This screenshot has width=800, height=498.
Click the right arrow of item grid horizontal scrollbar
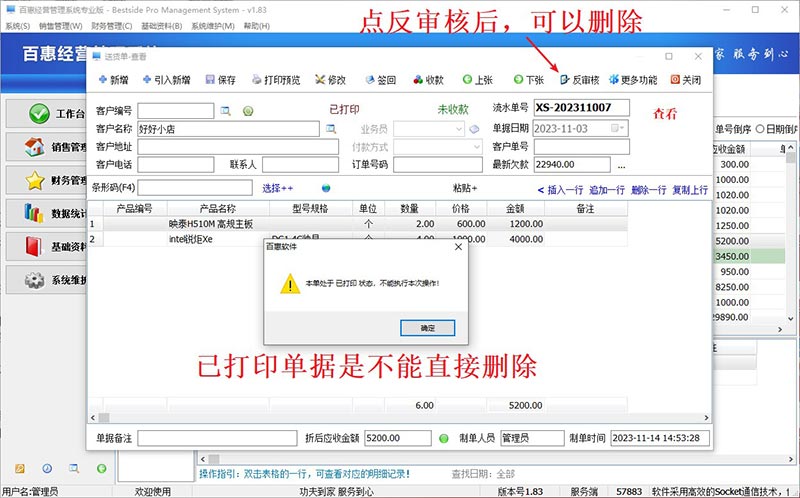pos(706,418)
